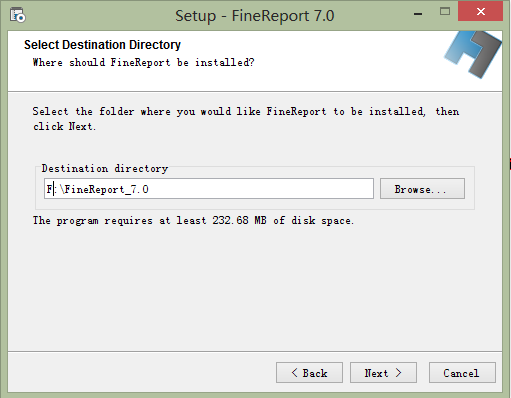Proceed with the Next button
The height and width of the screenshot is (398, 511).
[x=383, y=373]
